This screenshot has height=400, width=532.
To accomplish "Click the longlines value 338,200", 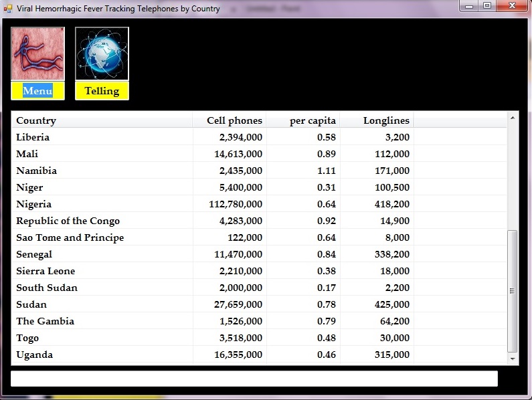I will coord(392,254).
